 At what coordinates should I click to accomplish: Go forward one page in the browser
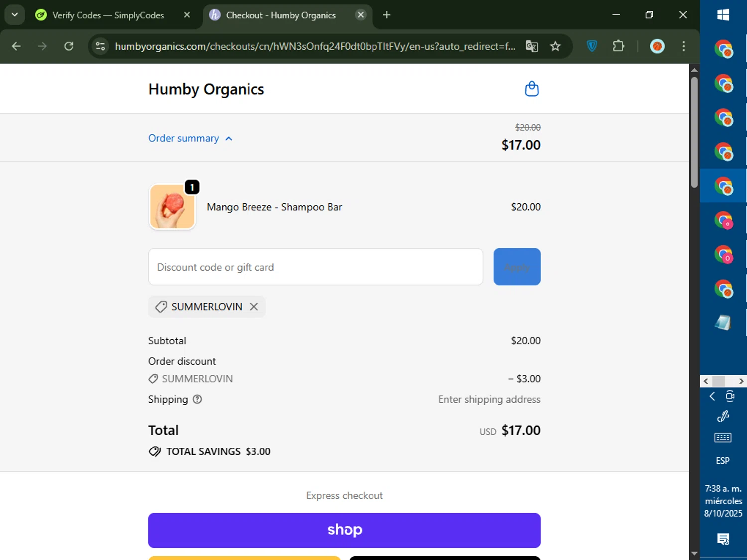tap(42, 46)
